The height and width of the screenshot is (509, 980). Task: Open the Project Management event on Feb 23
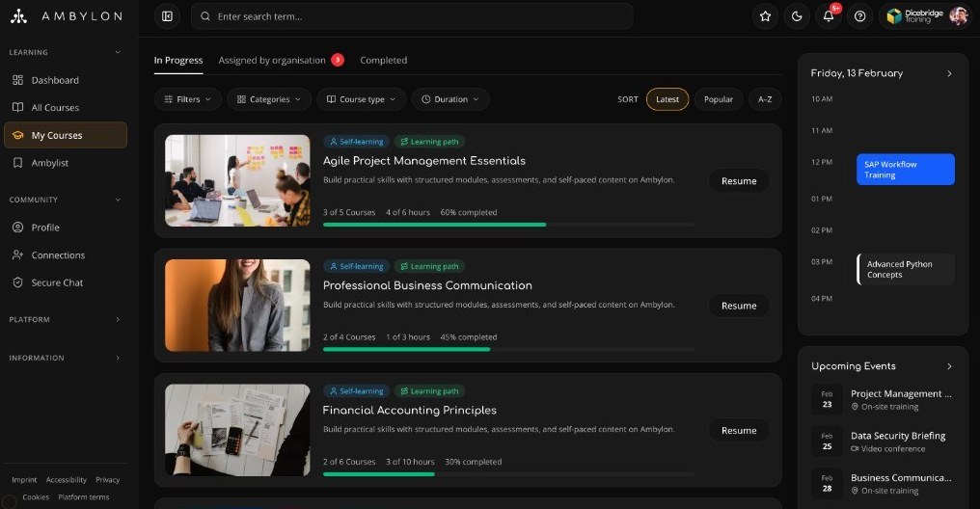point(883,400)
